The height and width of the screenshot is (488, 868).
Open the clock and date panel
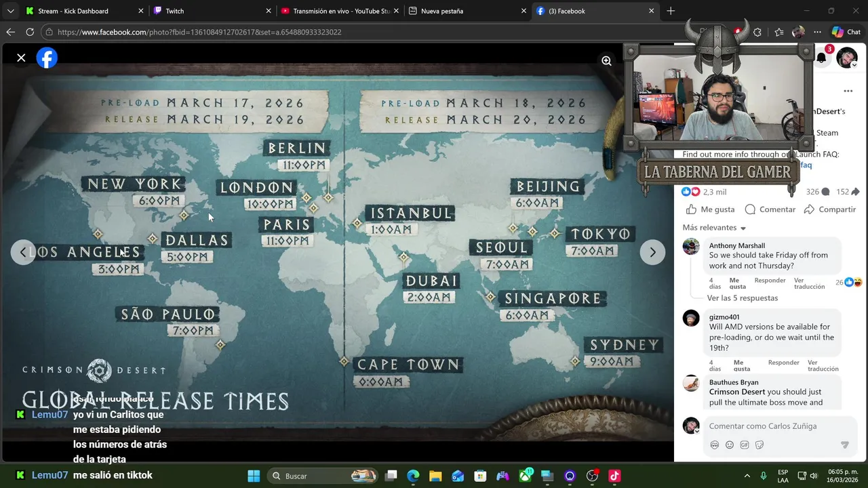pos(844,476)
